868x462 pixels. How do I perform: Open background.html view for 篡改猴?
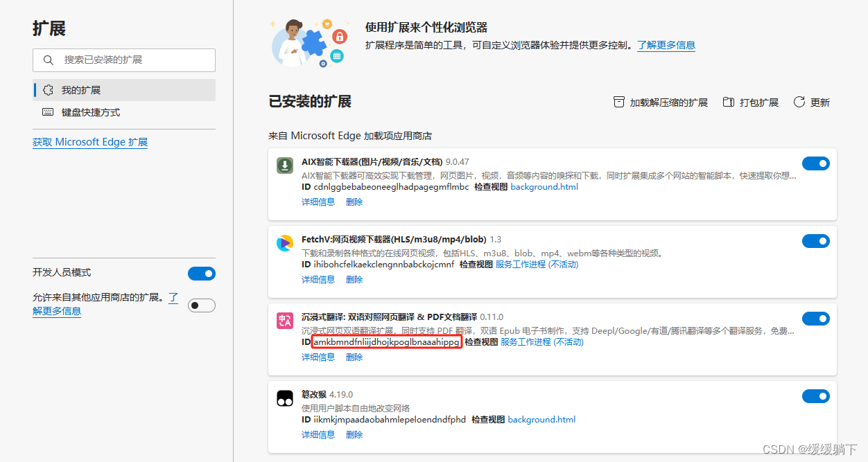coord(541,420)
